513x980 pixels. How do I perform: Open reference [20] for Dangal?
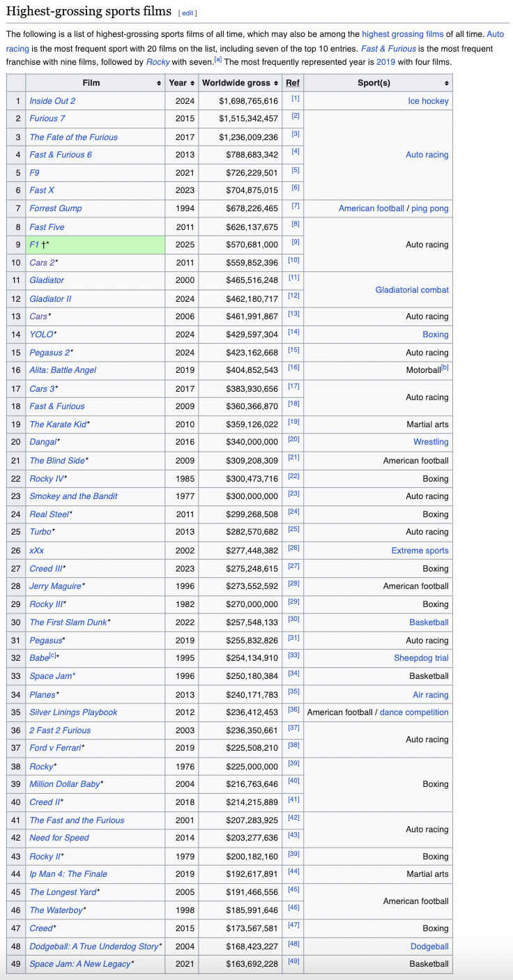(294, 440)
